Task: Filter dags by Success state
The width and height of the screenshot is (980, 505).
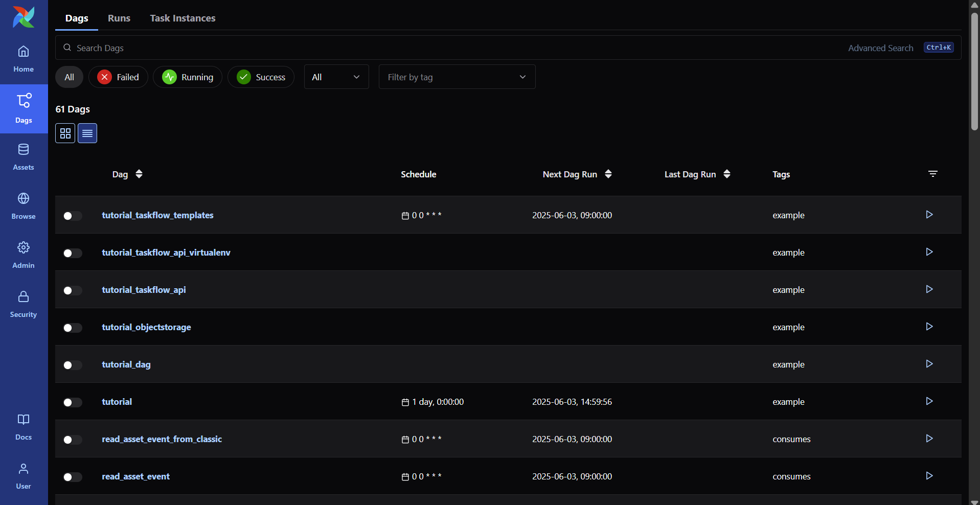Action: pyautogui.click(x=261, y=77)
